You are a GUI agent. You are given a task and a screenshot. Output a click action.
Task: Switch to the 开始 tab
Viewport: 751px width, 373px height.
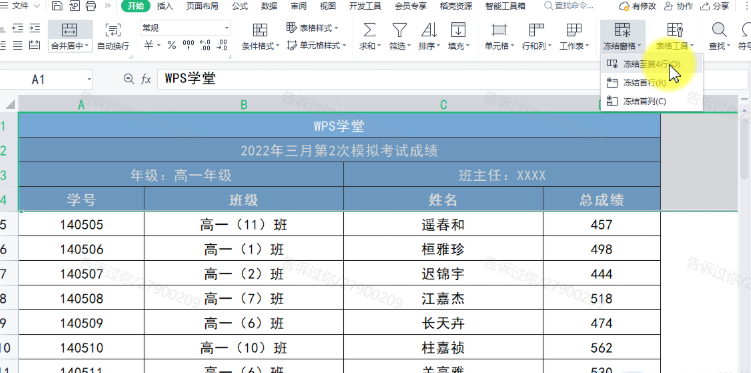[136, 6]
